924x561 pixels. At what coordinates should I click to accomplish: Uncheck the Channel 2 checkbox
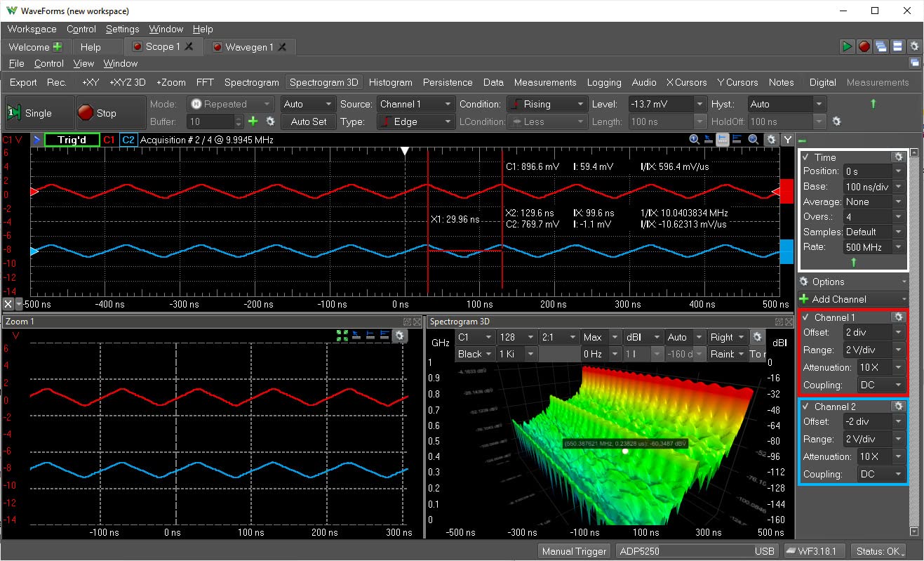click(x=805, y=407)
